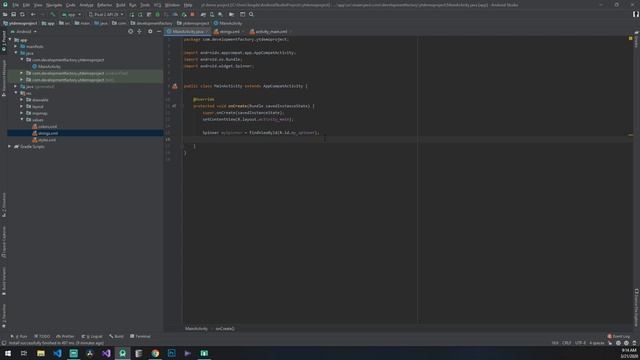Open the app run configuration dropdown

(71, 14)
